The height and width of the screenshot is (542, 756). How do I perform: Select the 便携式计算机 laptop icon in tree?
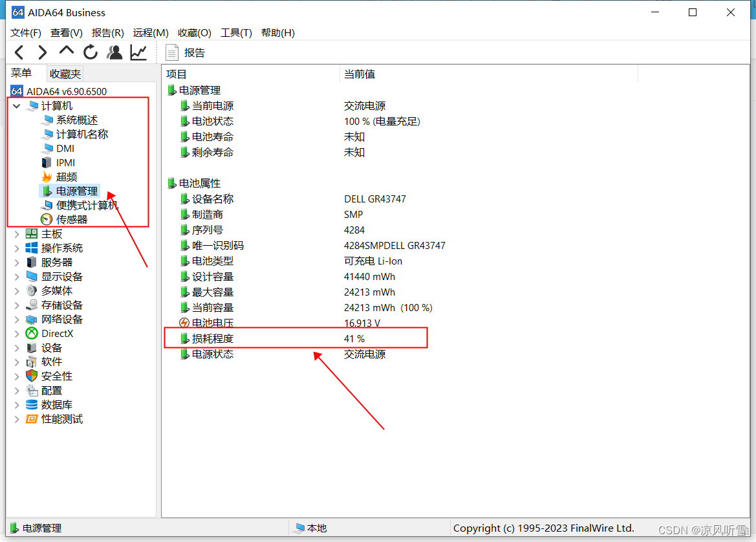click(x=47, y=205)
